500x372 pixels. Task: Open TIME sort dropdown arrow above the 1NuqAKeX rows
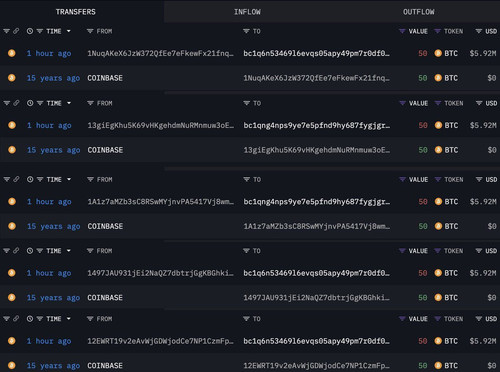pyautogui.click(x=68, y=31)
